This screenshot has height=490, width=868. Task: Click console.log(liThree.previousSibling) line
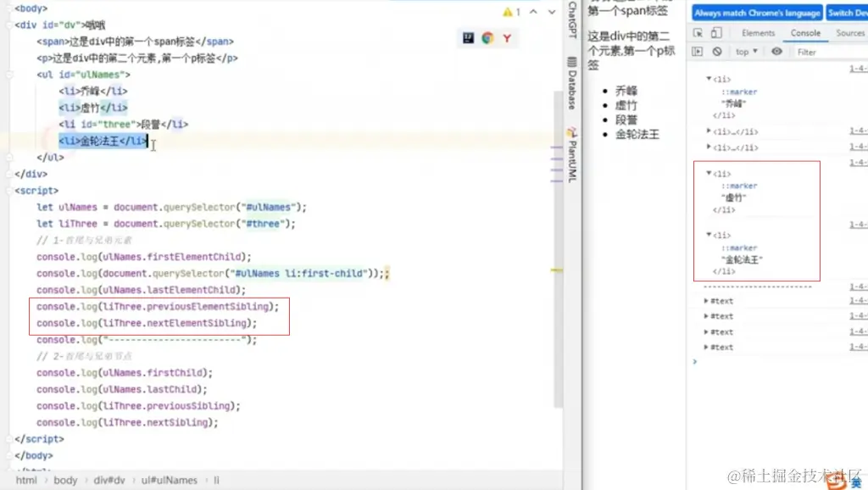pyautogui.click(x=138, y=406)
